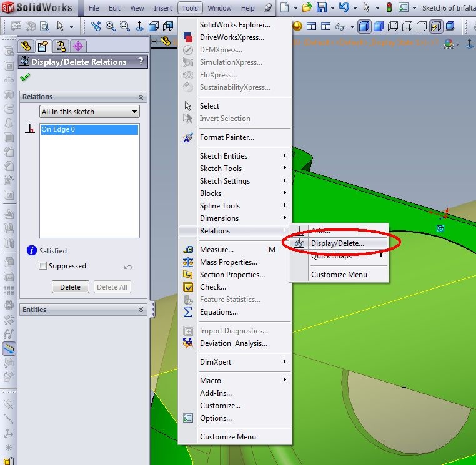Open the dropdown arrow beside Undo icon
The width and height of the screenshot is (476, 465).
pyautogui.click(x=355, y=8)
